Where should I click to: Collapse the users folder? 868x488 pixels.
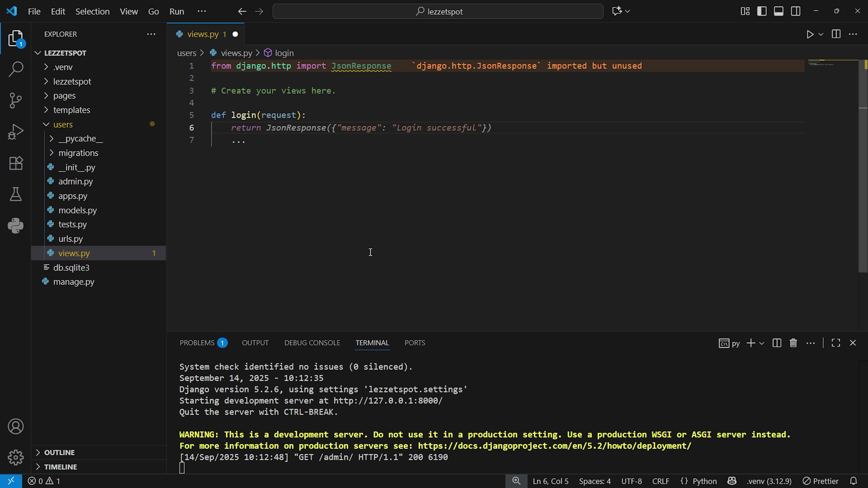click(x=63, y=125)
